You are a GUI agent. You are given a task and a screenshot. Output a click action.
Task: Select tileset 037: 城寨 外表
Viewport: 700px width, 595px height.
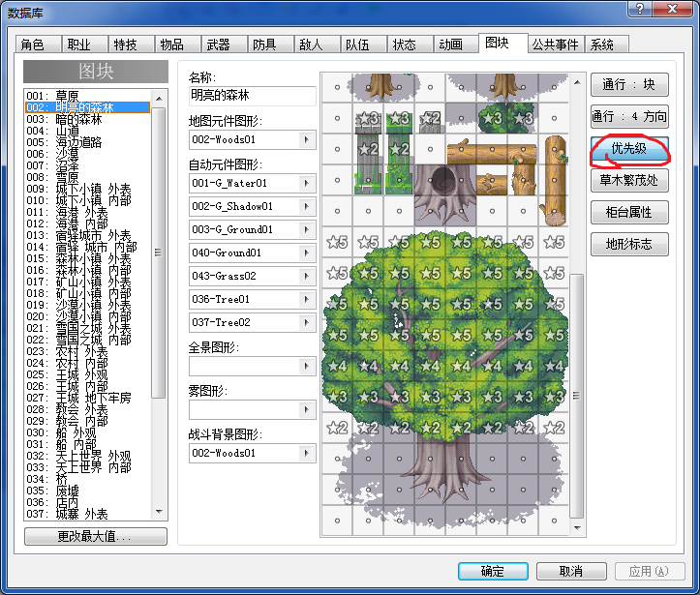coord(87,514)
